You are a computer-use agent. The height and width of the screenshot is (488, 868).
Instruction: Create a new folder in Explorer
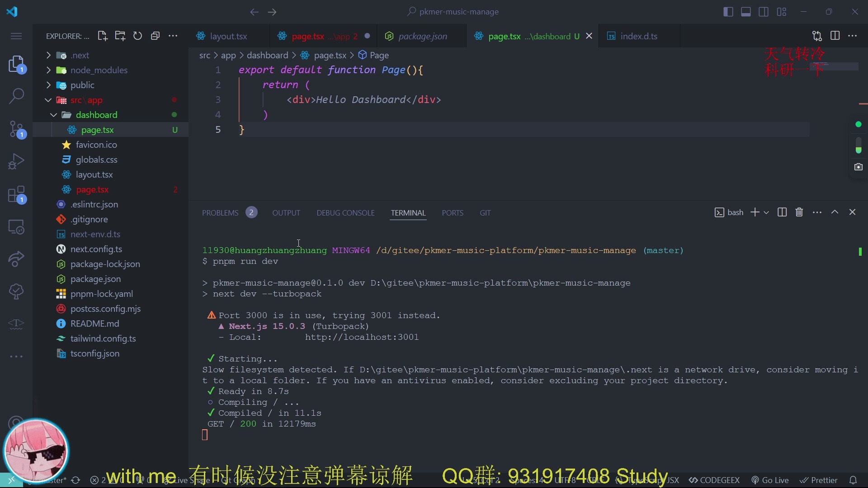pyautogui.click(x=120, y=36)
